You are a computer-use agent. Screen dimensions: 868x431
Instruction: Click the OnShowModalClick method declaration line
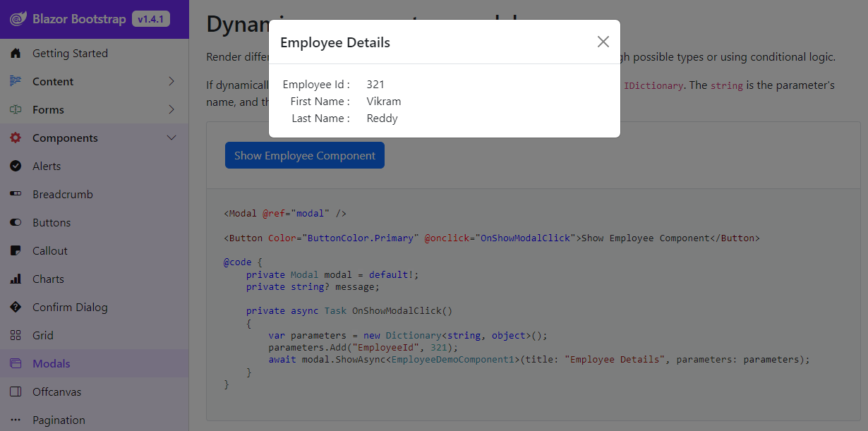(349, 310)
